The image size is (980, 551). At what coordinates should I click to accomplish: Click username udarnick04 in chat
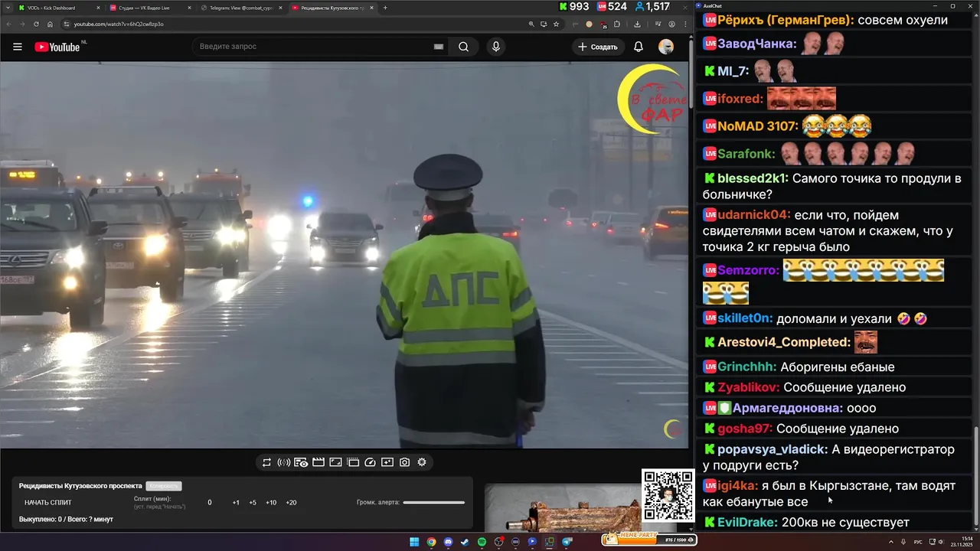(754, 215)
